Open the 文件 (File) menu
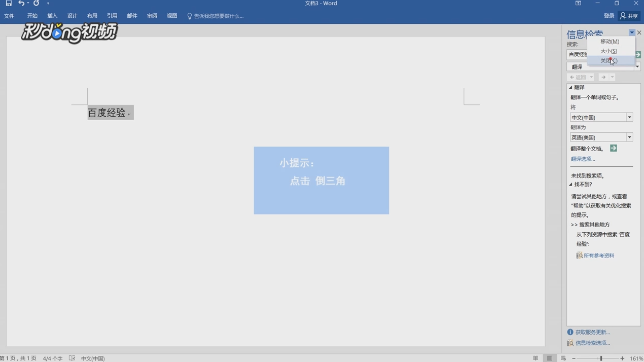 pyautogui.click(x=9, y=16)
